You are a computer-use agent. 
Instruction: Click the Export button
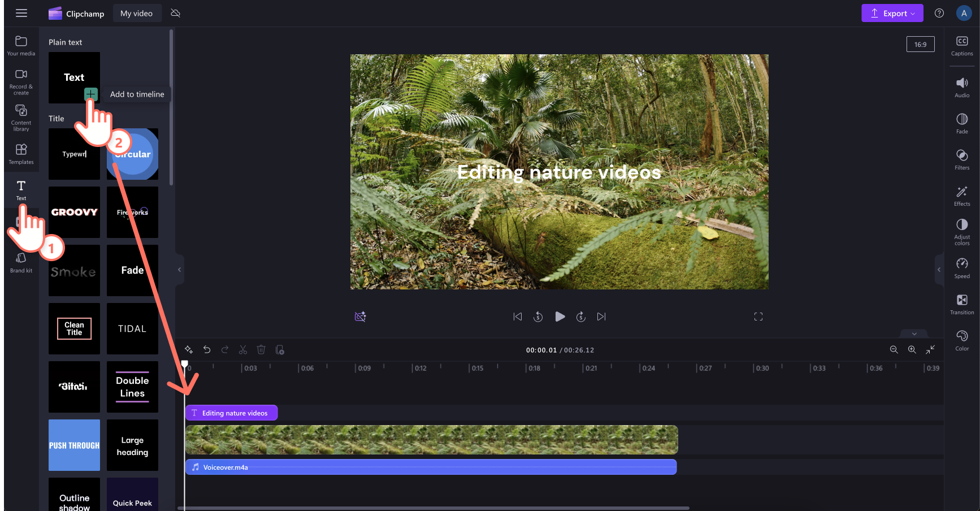click(888, 12)
